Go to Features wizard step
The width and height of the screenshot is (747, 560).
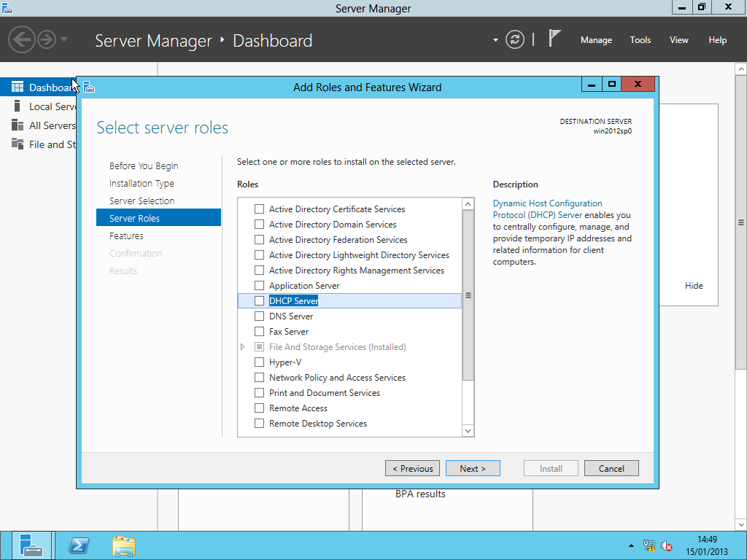[x=126, y=236]
